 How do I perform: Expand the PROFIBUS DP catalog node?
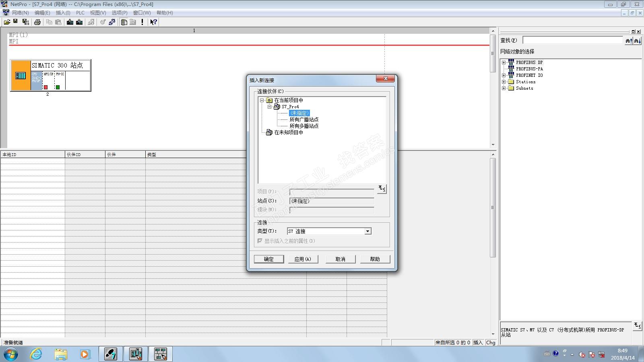tap(504, 62)
